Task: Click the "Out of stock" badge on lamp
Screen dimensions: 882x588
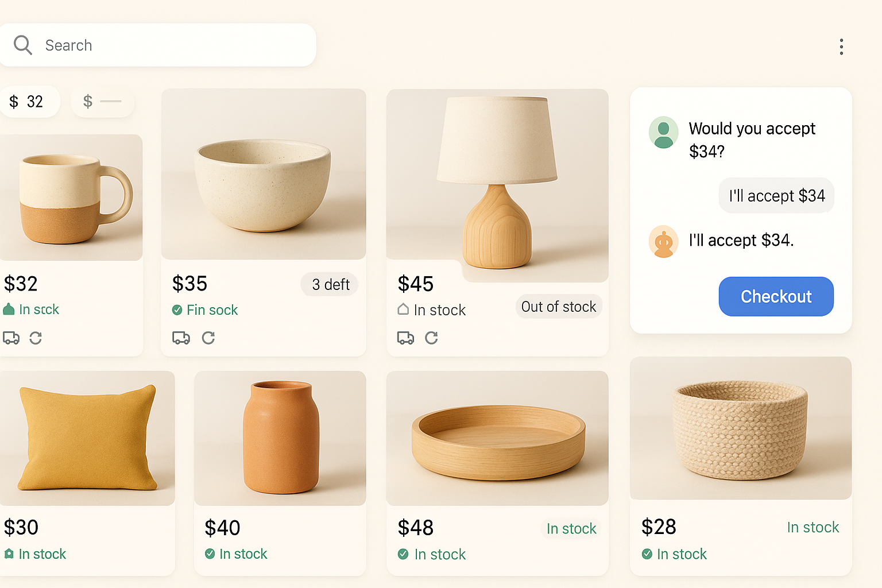Action: click(558, 307)
